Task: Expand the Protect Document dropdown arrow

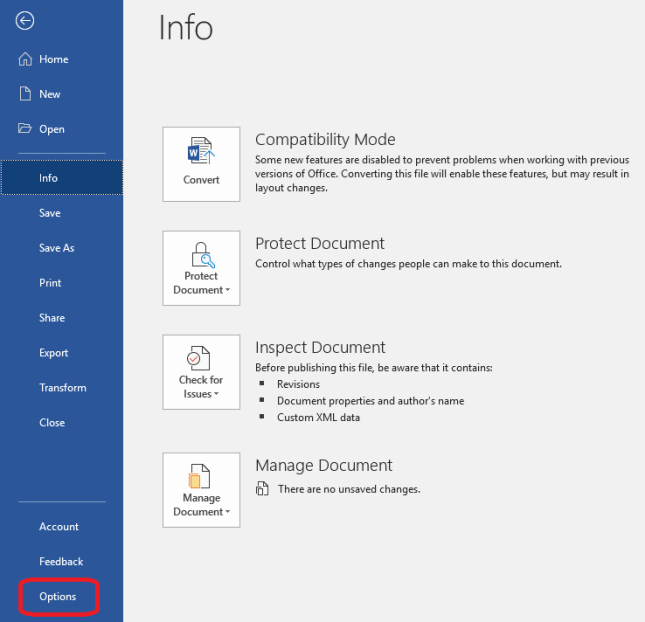Action: pos(227,291)
